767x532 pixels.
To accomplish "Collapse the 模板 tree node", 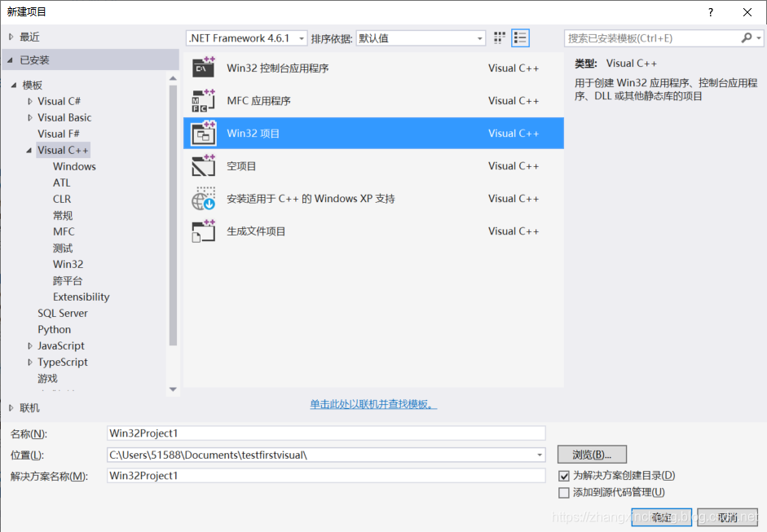I will tap(14, 85).
